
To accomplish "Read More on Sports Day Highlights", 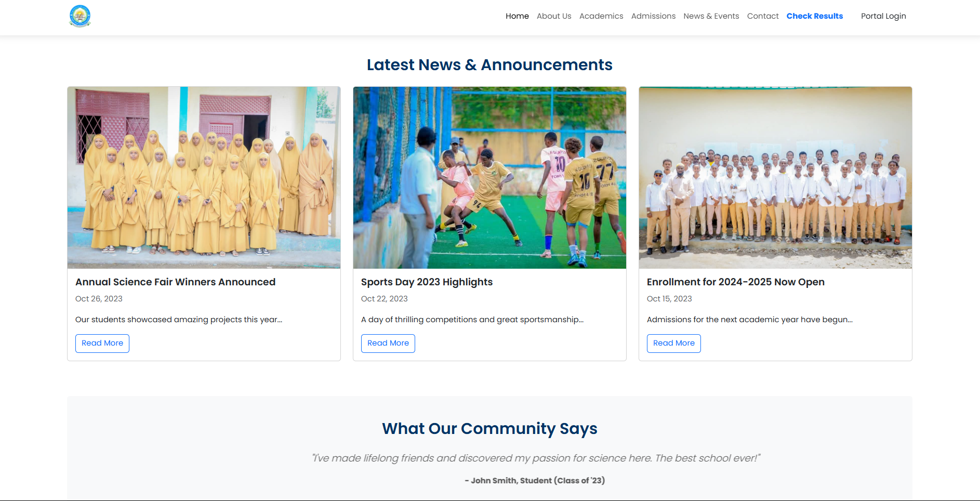I will (x=388, y=343).
